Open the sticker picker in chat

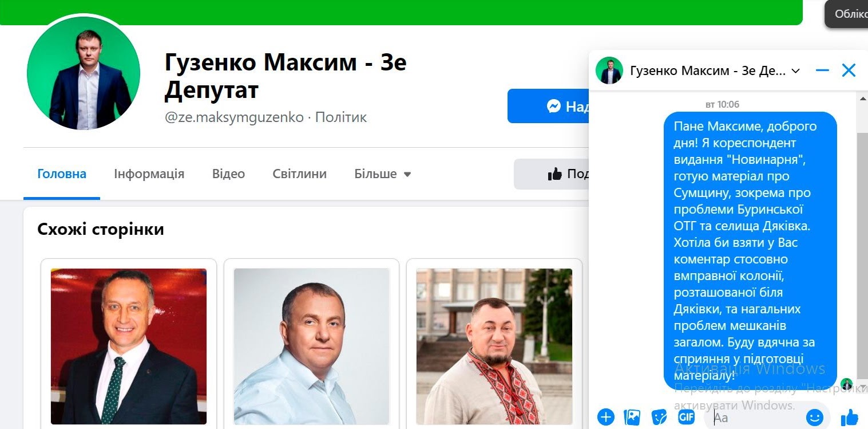click(x=659, y=416)
